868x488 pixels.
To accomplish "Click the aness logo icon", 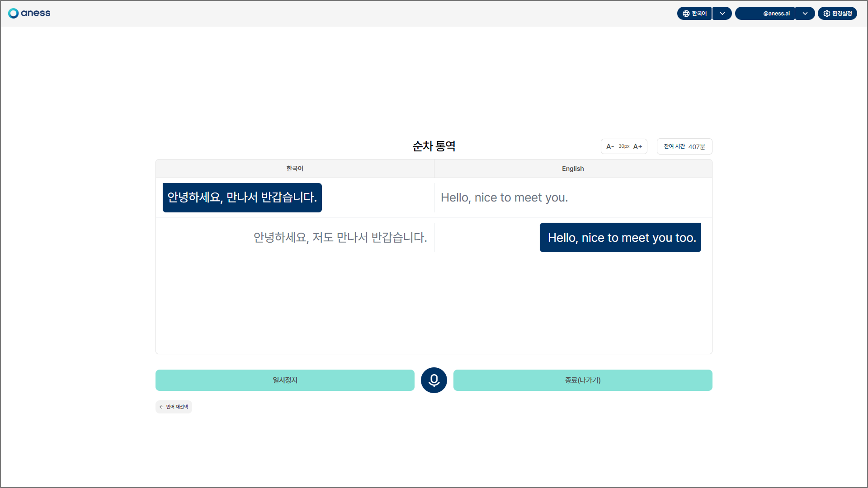I will (x=14, y=13).
